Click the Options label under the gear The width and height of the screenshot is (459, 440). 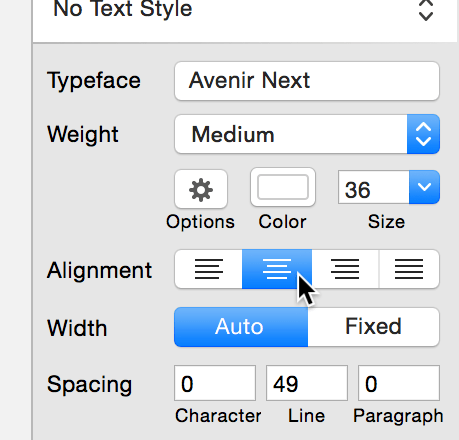pyautogui.click(x=200, y=222)
